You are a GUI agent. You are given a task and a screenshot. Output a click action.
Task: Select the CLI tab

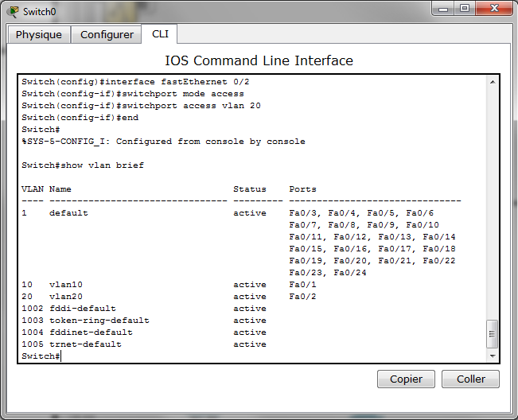[x=160, y=33]
